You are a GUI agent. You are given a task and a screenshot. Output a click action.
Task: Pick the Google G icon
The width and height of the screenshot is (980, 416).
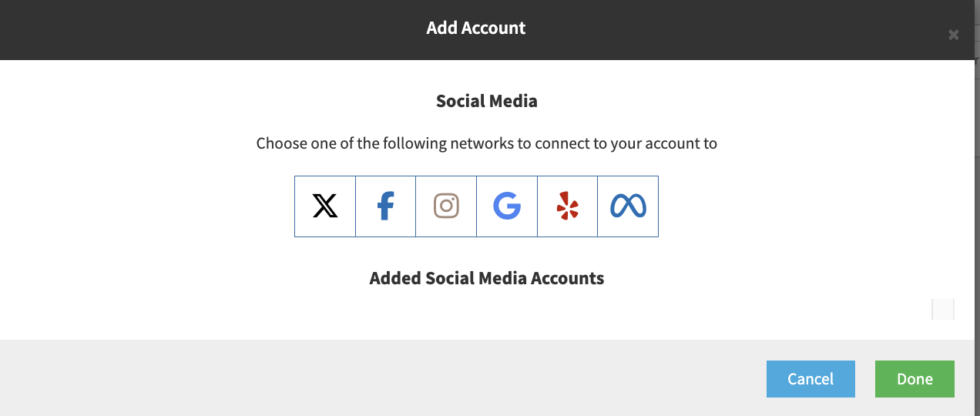(507, 206)
